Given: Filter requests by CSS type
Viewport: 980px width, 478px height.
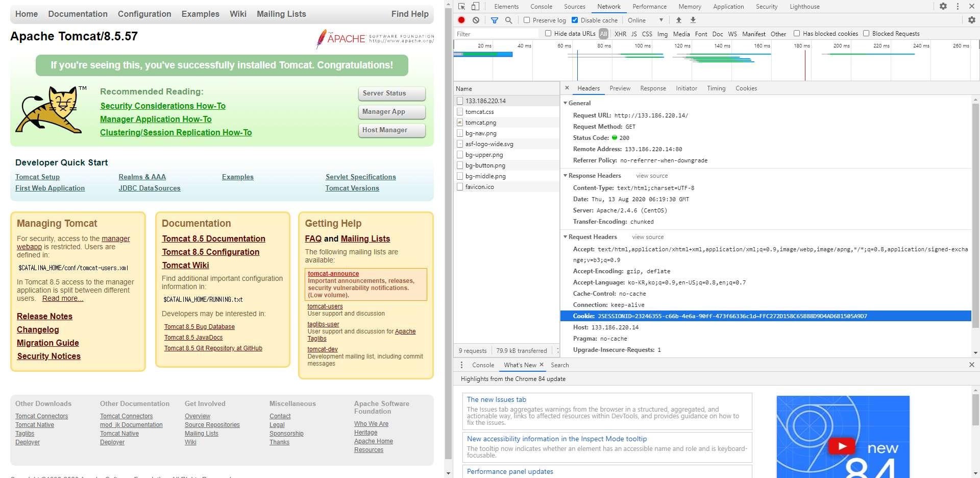Looking at the screenshot, I should click(647, 34).
